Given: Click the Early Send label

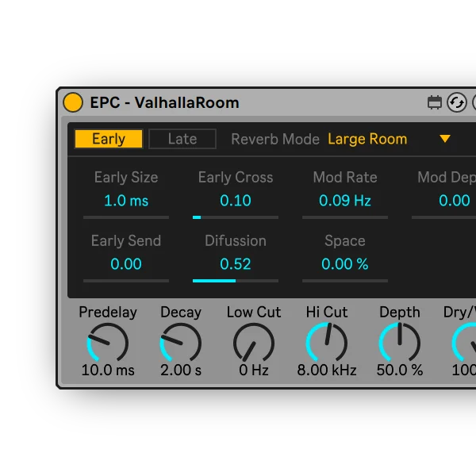Looking at the screenshot, I should click(126, 240).
